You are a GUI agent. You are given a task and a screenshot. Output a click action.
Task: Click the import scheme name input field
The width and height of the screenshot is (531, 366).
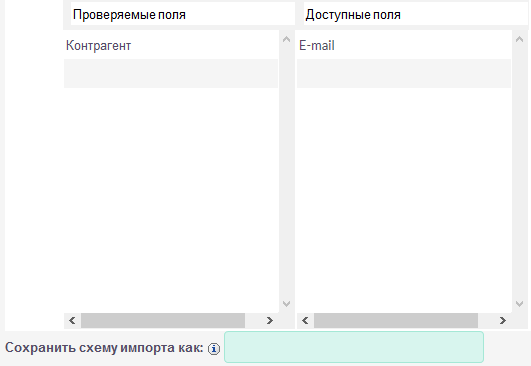click(354, 347)
